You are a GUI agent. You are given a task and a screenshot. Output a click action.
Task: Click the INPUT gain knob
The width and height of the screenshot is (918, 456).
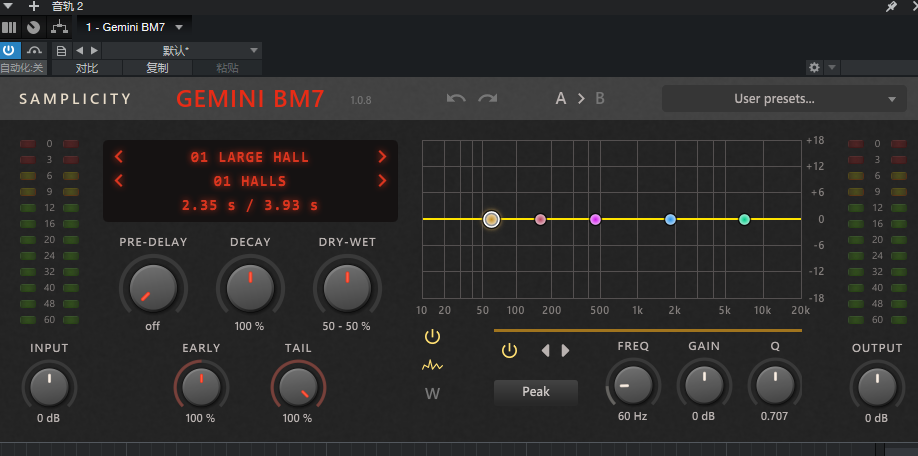point(49,388)
